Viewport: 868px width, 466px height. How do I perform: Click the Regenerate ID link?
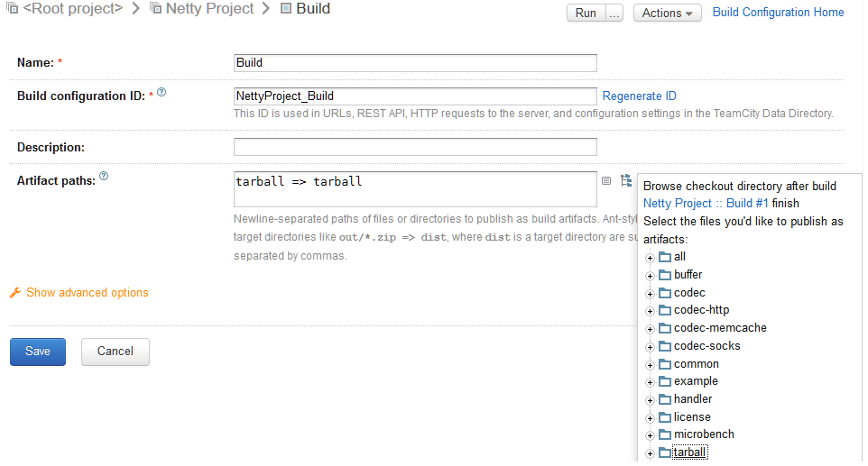click(x=639, y=96)
